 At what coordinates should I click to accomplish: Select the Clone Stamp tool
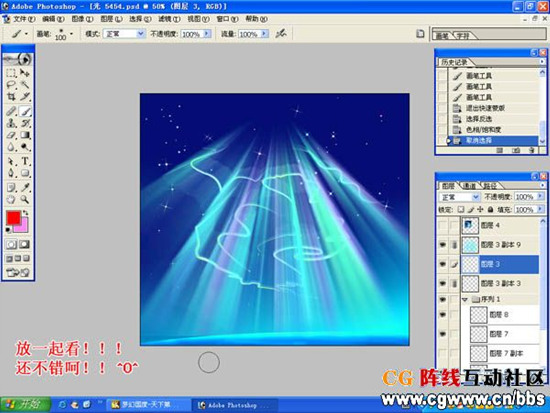click(11, 123)
